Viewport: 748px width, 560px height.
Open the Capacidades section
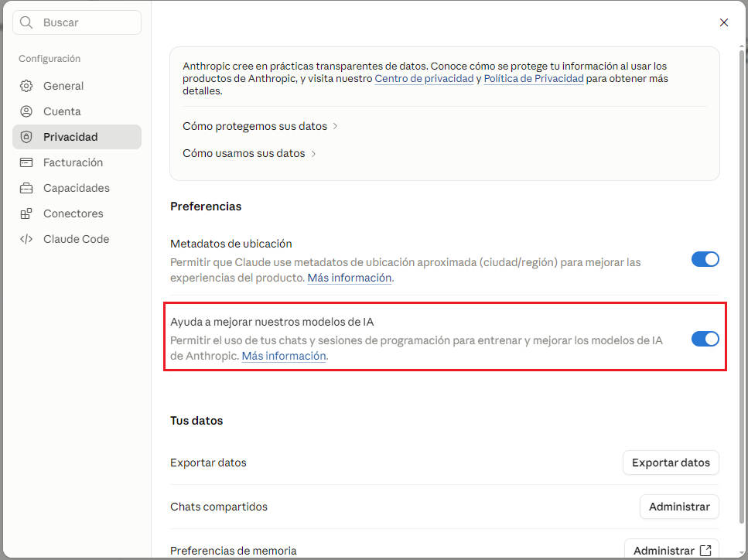click(77, 188)
